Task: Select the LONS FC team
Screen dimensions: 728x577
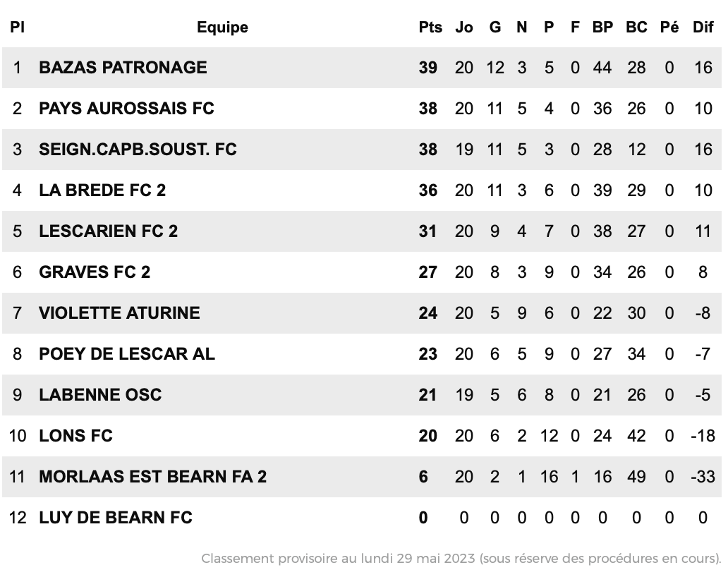Action: point(75,435)
